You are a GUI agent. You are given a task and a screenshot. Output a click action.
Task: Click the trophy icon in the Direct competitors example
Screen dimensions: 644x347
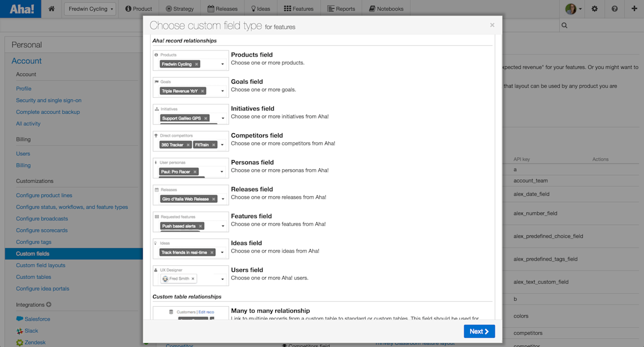(157, 135)
